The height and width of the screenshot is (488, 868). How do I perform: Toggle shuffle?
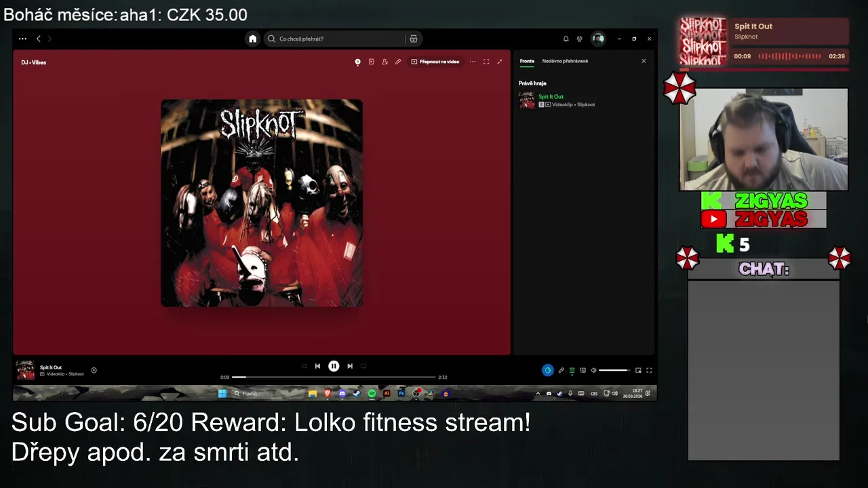point(304,366)
